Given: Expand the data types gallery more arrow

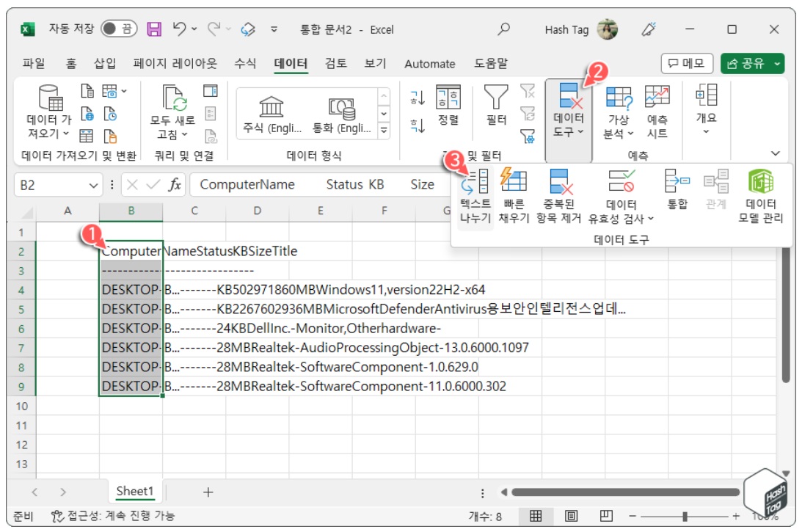Looking at the screenshot, I should click(x=384, y=131).
